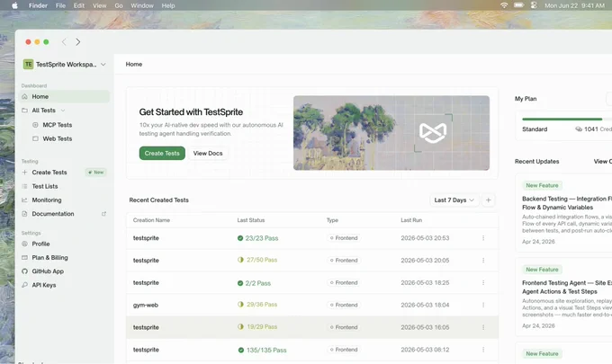Viewport: 612px width, 364px height.
Task: Click the 23/23 Pass status
Action: click(x=258, y=238)
